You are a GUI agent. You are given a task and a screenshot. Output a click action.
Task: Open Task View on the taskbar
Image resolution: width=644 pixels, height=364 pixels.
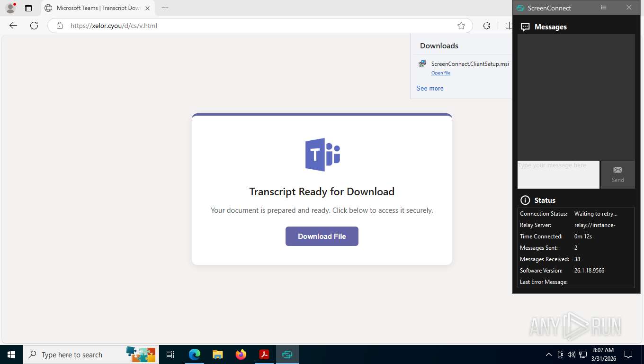click(170, 355)
